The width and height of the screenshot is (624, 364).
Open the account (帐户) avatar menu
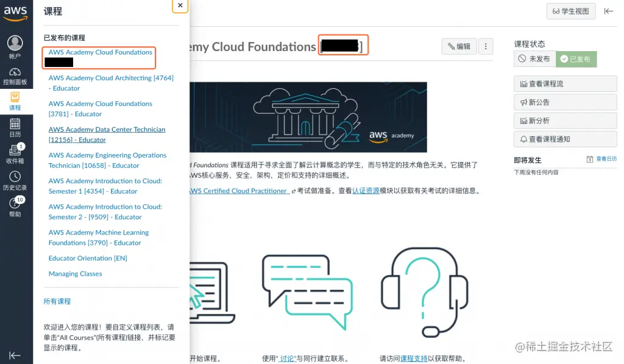[15, 47]
